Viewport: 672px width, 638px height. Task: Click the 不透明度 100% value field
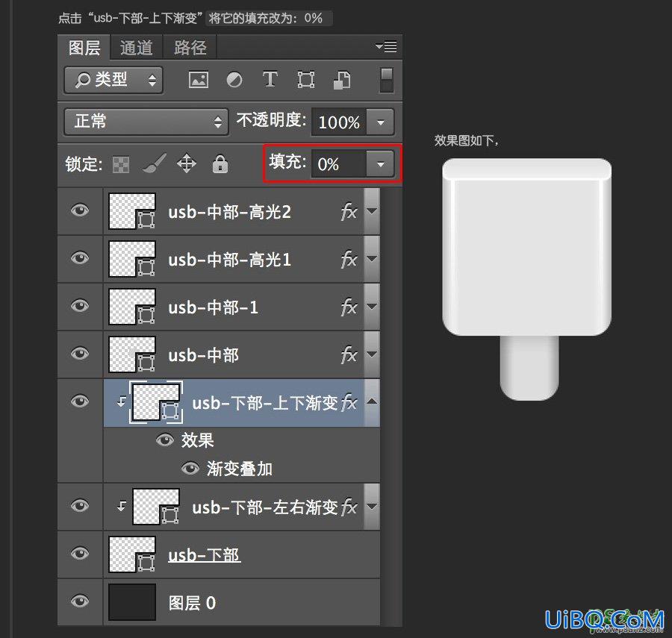338,122
